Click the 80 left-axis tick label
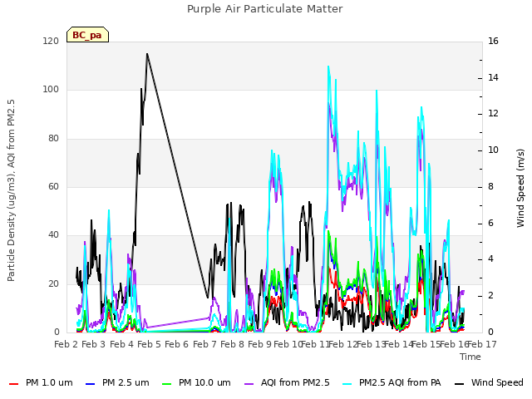 coord(53,139)
